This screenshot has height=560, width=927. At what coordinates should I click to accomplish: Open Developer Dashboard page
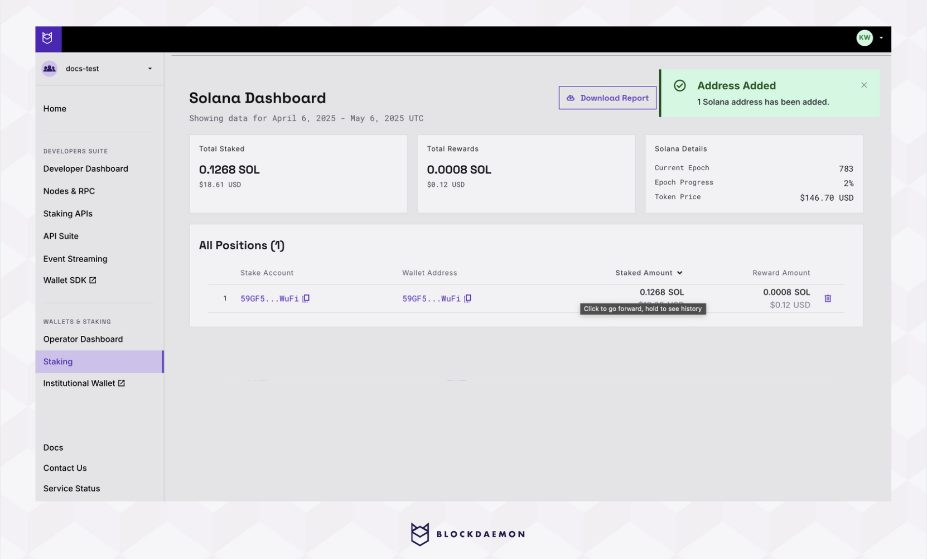coord(86,168)
